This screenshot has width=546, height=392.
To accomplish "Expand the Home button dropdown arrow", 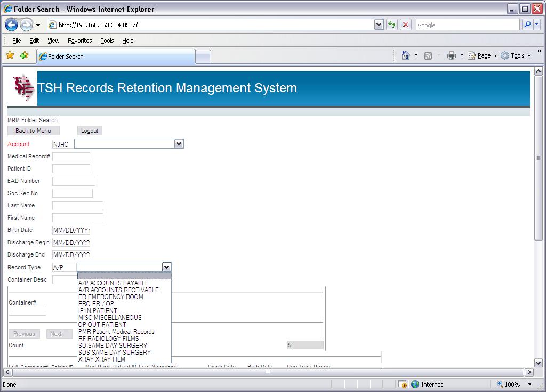I will coord(416,55).
